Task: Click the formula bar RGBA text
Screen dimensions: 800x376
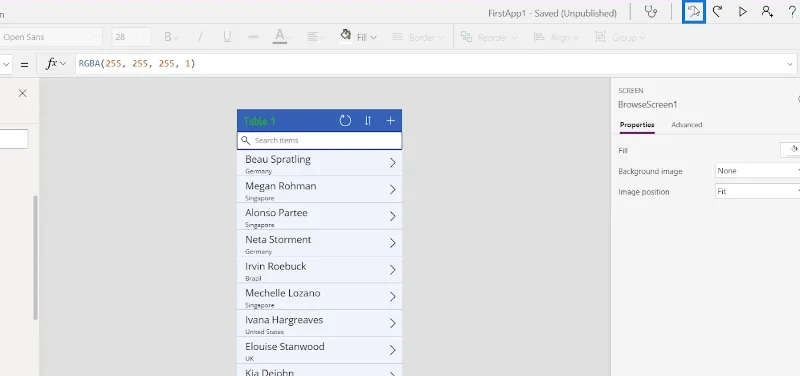Action: (x=137, y=64)
